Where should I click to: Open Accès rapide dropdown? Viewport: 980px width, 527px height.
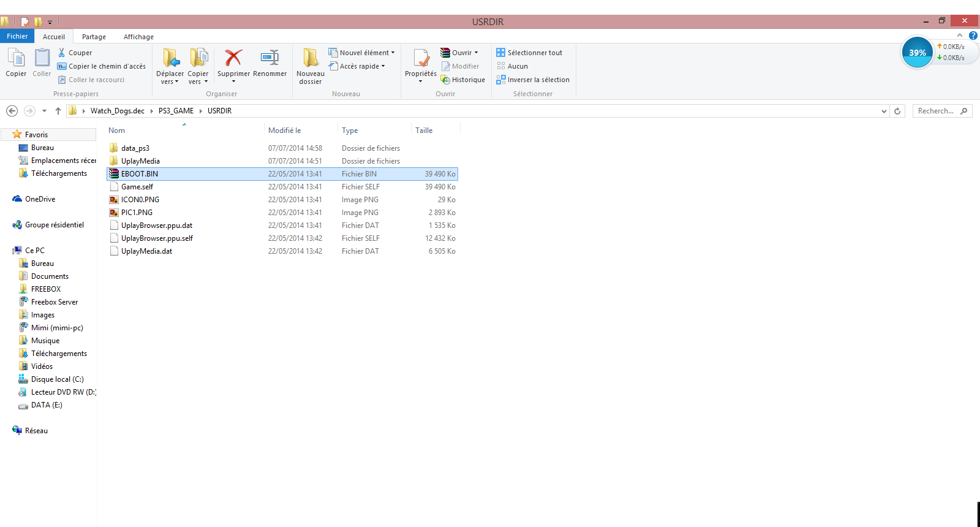pos(357,66)
